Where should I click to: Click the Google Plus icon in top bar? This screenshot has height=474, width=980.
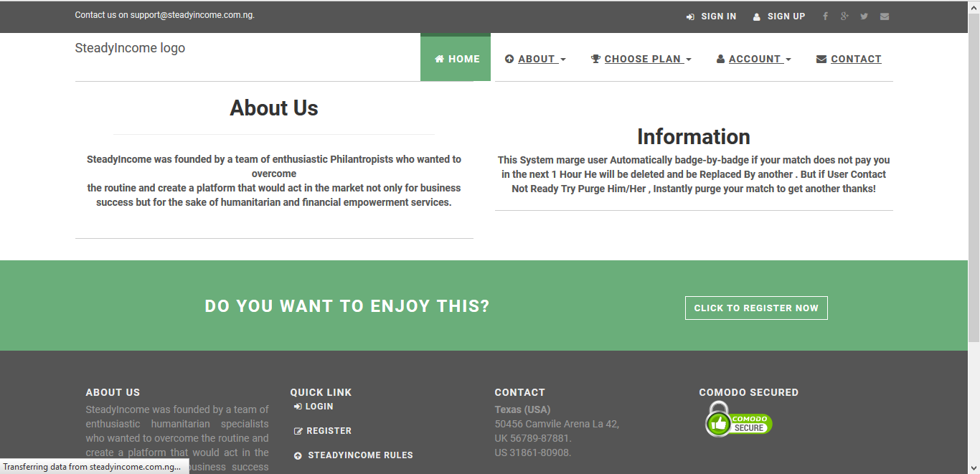(x=845, y=16)
